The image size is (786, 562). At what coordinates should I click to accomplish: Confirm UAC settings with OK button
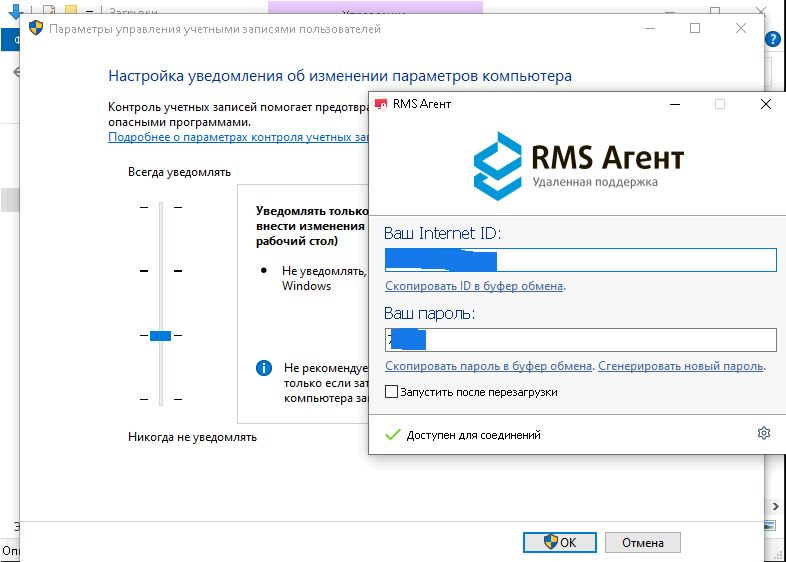[559, 542]
